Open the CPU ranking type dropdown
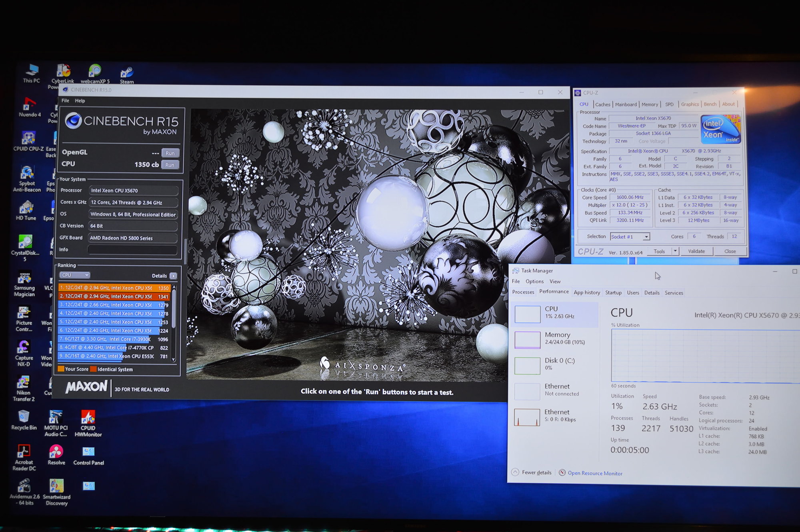The image size is (800, 532). tap(75, 275)
